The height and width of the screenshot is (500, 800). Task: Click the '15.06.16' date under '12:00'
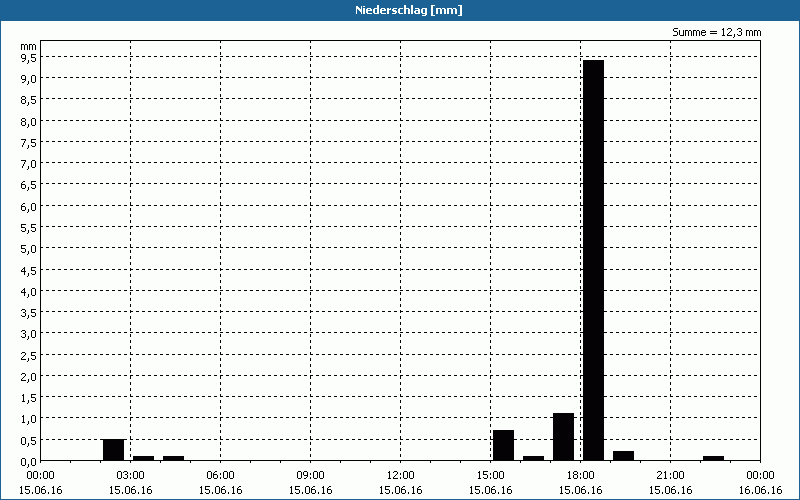coord(401,490)
